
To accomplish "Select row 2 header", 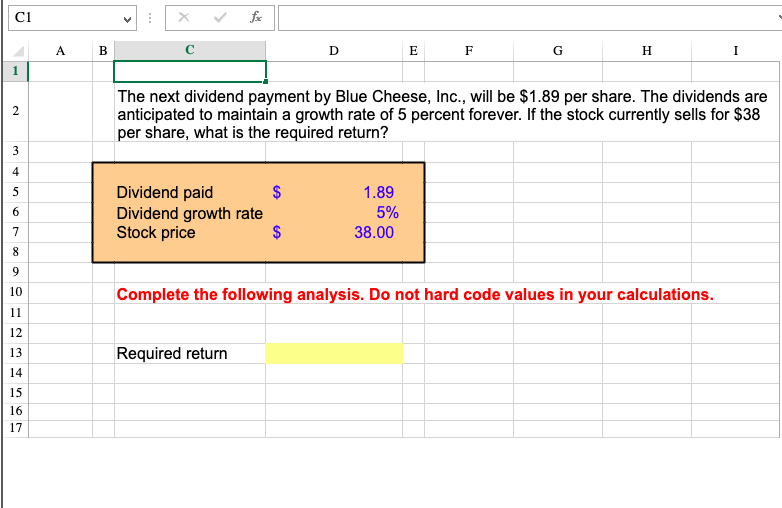I will (15, 111).
